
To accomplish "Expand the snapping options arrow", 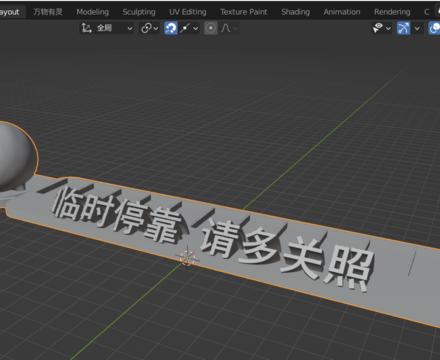I will [x=196, y=28].
